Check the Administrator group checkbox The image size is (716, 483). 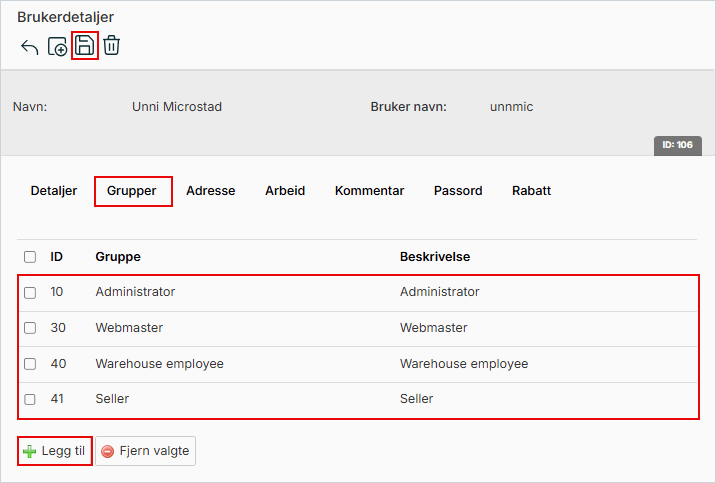tap(30, 293)
